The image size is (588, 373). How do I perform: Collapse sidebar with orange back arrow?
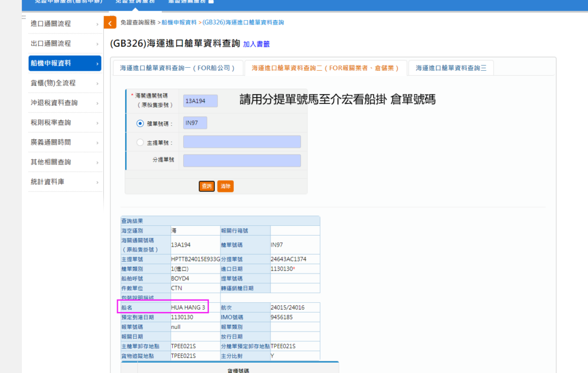tap(110, 23)
